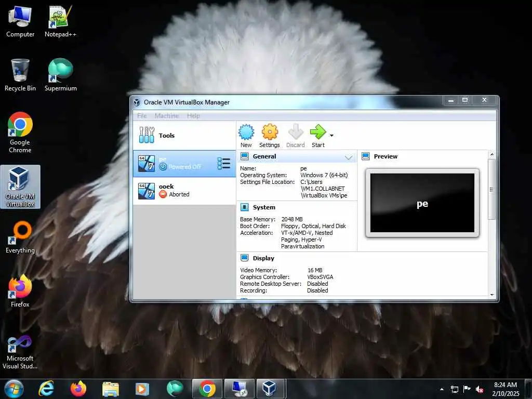Screen dimensions: 532x399
Task: Click the details scrollbar up arrow
Action: (x=492, y=154)
